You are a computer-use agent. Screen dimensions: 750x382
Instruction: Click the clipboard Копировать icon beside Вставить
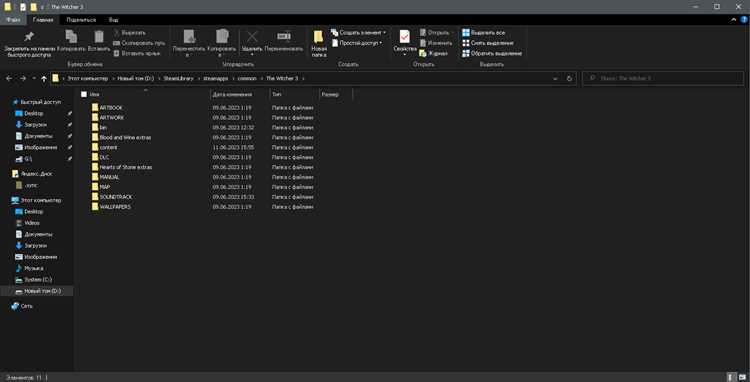coord(71,37)
